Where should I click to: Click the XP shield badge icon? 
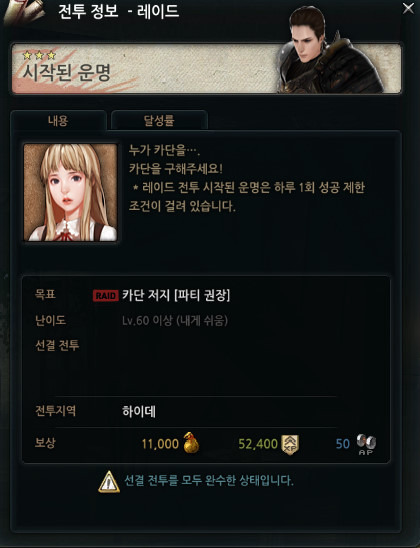(x=290, y=445)
